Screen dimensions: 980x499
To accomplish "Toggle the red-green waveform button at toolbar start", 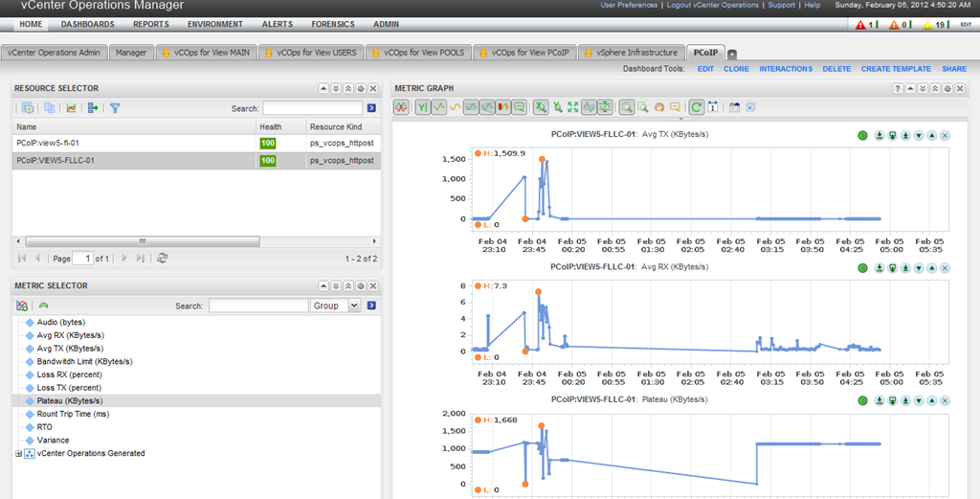I will 401,107.
